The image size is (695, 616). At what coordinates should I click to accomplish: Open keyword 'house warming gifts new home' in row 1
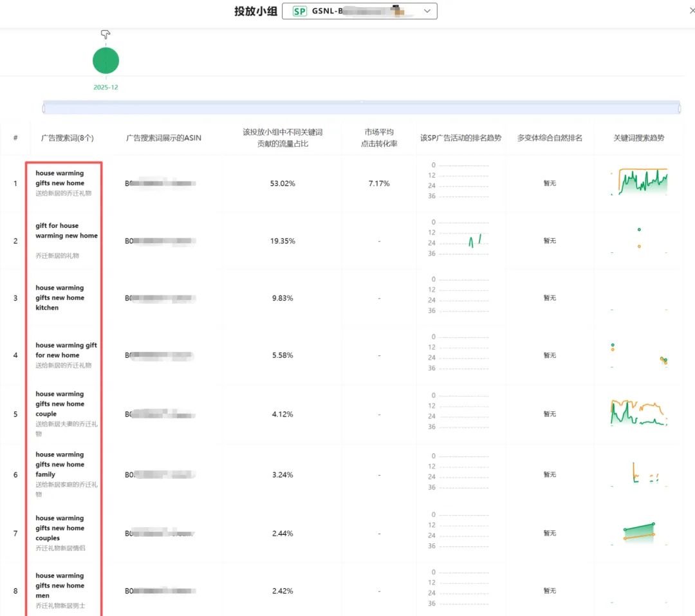(60, 178)
